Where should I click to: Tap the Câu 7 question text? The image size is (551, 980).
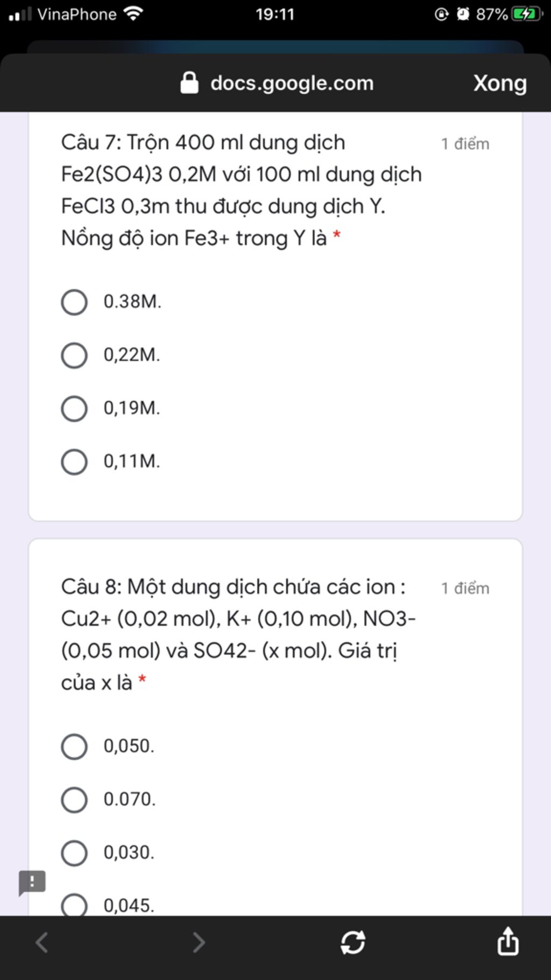pos(242,190)
